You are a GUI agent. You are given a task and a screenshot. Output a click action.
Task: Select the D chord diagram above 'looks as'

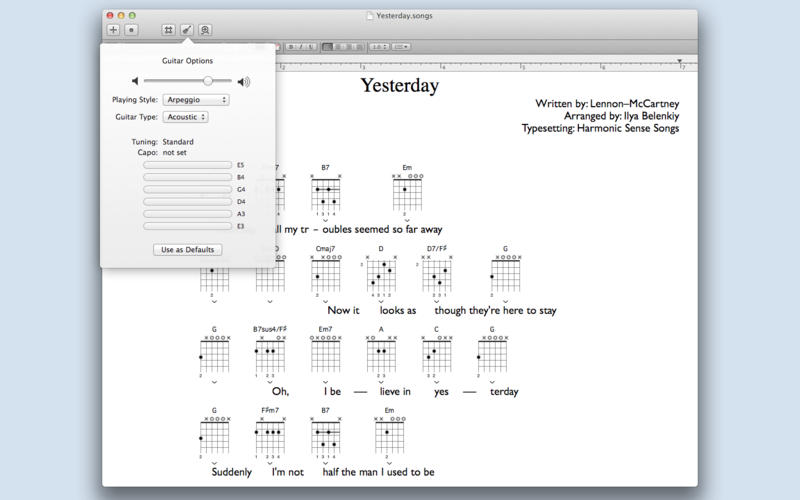click(x=381, y=273)
